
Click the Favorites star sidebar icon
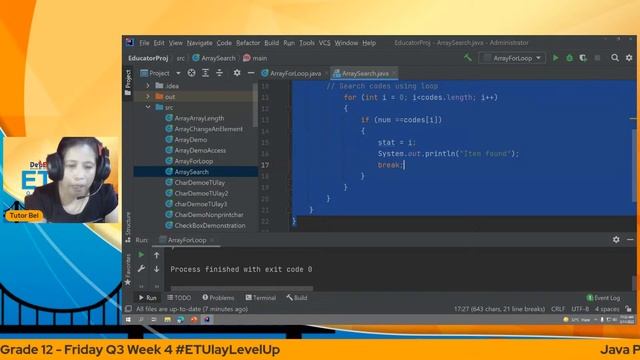pyautogui.click(x=128, y=282)
